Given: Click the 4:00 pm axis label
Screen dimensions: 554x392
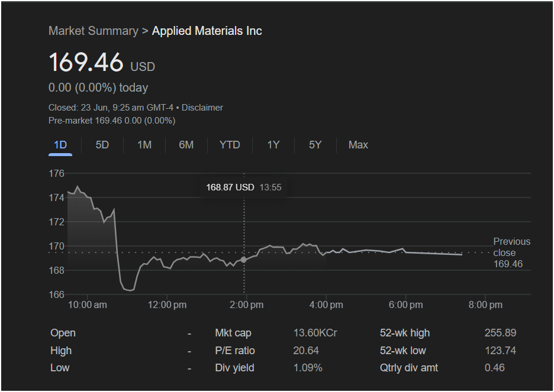Looking at the screenshot, I should (326, 305).
